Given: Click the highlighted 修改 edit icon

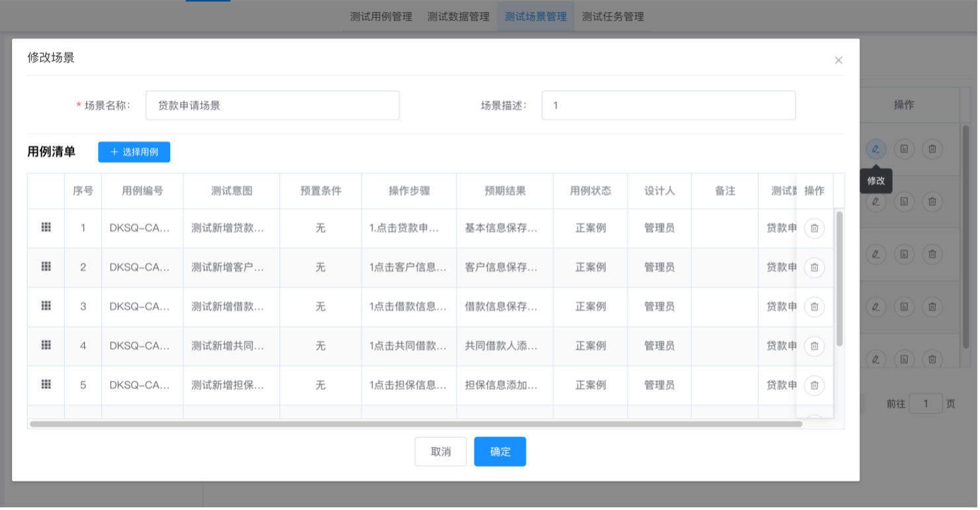Looking at the screenshot, I should (x=875, y=149).
